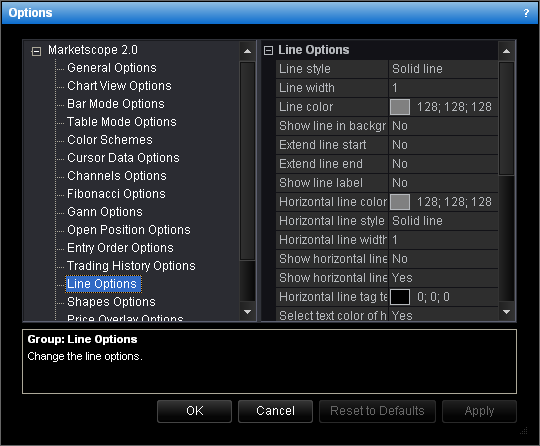The height and width of the screenshot is (446, 540).
Task: Select Trading History Options
Action: click(131, 266)
